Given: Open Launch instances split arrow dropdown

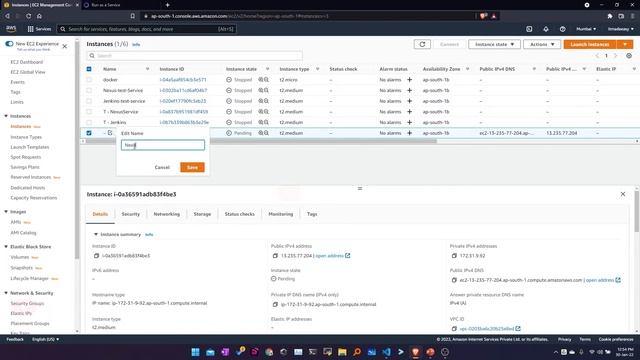Looking at the screenshot, I should [625, 44].
